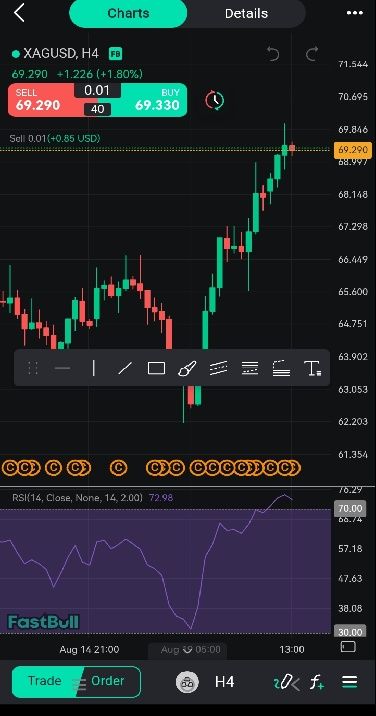Tap the red SELL 69.290 button
Screen dimensions: 376x716
[41, 100]
